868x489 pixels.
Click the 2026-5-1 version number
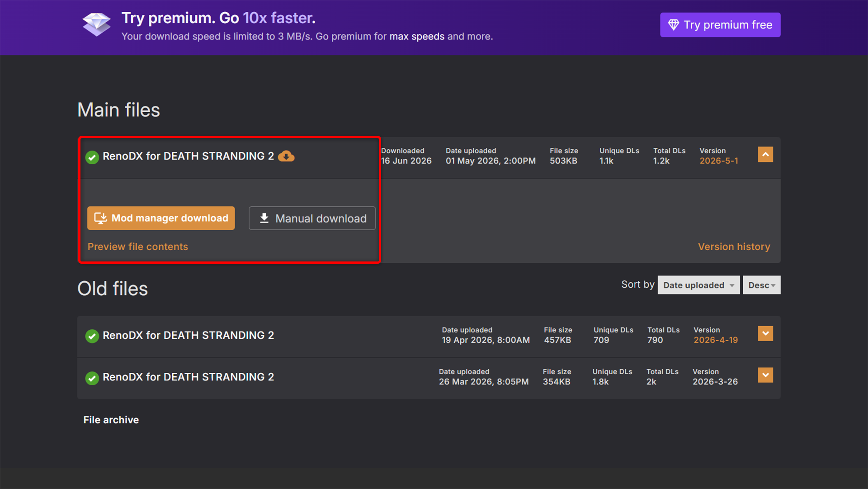pyautogui.click(x=719, y=161)
